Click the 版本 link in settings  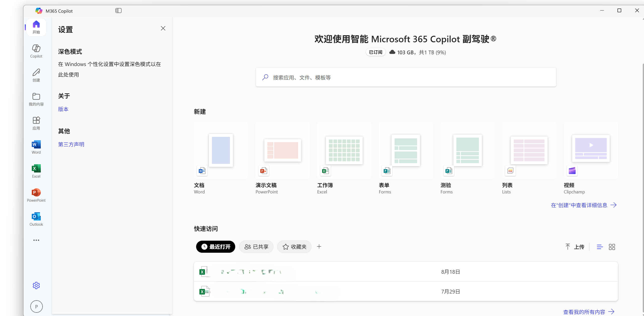click(x=63, y=109)
